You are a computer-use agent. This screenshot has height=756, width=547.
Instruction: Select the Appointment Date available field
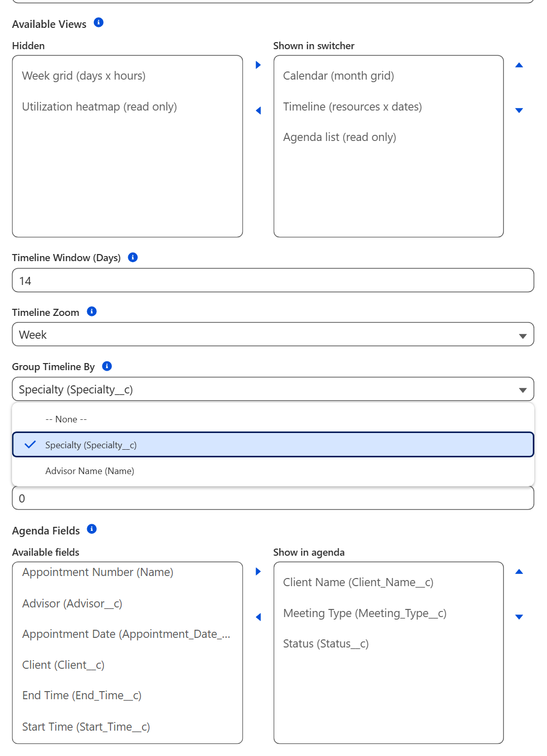click(x=127, y=634)
